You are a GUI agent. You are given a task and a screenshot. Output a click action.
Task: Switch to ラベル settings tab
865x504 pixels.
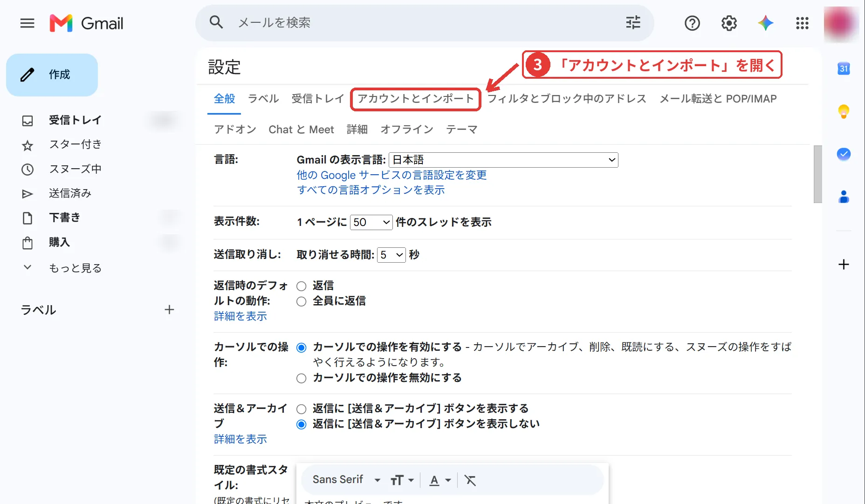click(263, 99)
